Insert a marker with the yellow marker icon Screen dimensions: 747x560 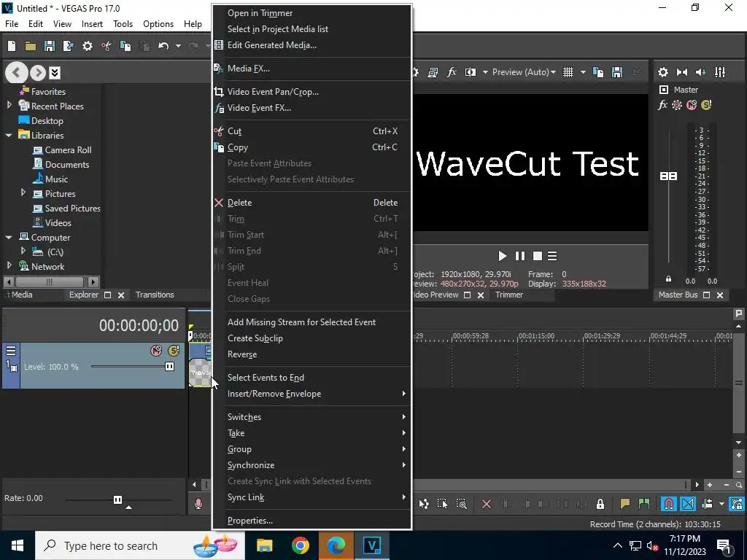(x=625, y=504)
